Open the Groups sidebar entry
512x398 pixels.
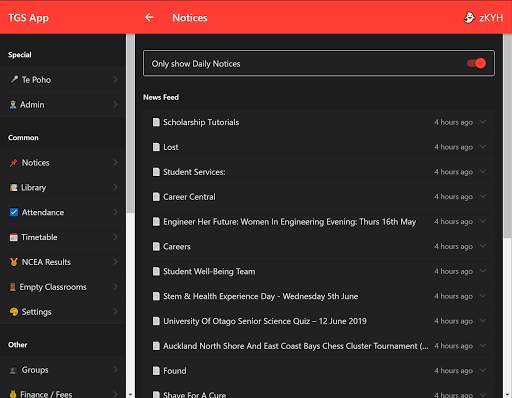click(x=63, y=370)
